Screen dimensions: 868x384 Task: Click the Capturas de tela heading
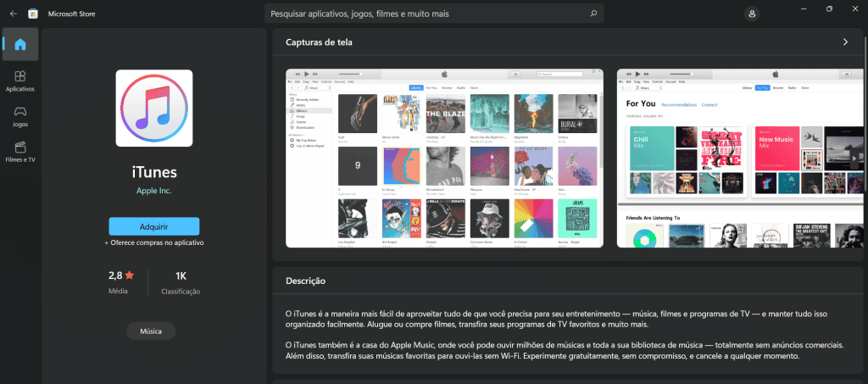319,42
